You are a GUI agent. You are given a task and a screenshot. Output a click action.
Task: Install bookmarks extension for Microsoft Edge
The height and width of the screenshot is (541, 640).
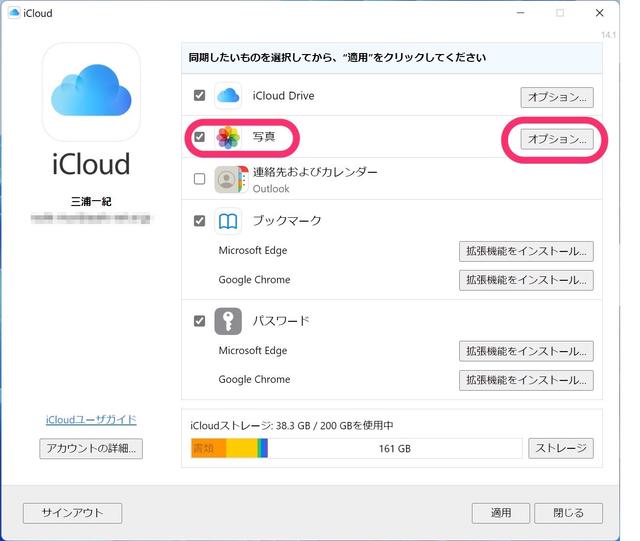pyautogui.click(x=525, y=251)
